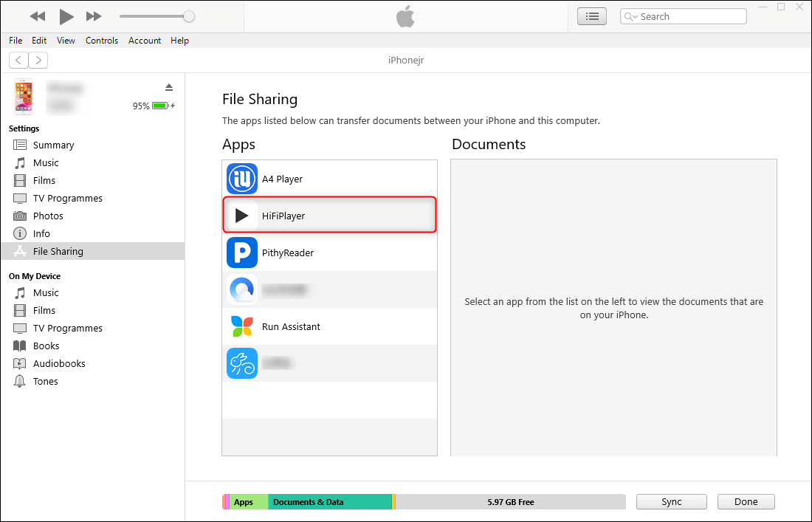Click the Apps segment in storage bar
The image size is (812, 522).
point(249,502)
